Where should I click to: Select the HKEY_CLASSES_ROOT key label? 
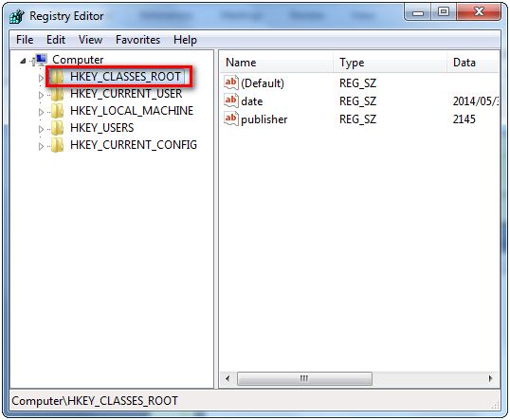[x=125, y=77]
